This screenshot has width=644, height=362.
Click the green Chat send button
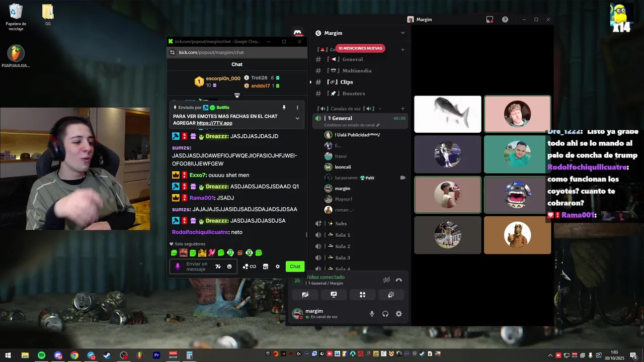(295, 266)
